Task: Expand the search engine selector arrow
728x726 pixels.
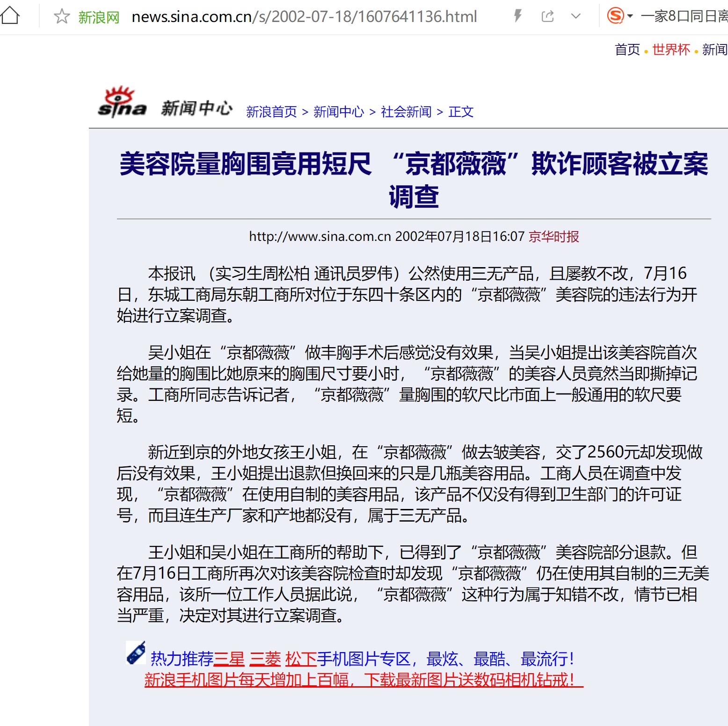Action: pos(630,16)
